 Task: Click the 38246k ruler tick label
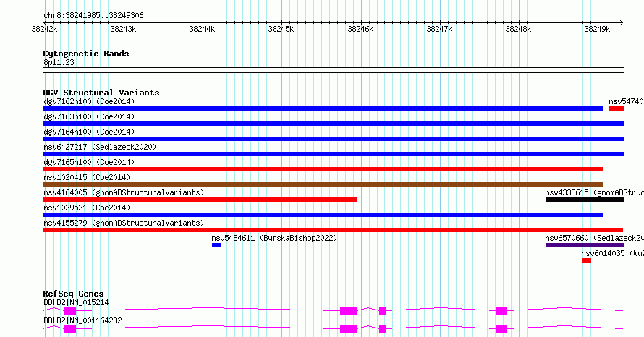(360, 29)
